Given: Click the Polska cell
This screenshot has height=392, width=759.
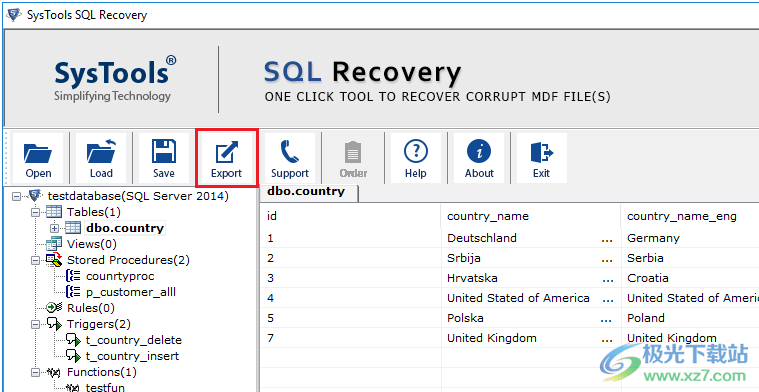Looking at the screenshot, I should click(x=531, y=318).
